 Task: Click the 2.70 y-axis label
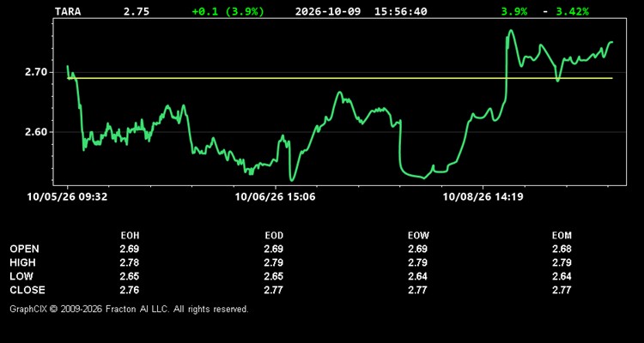pyautogui.click(x=37, y=73)
